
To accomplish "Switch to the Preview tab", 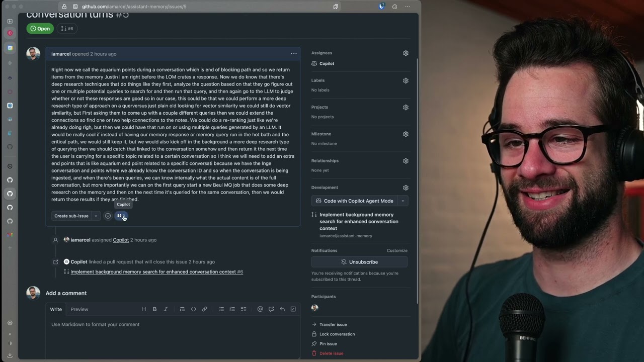I will point(79,309).
